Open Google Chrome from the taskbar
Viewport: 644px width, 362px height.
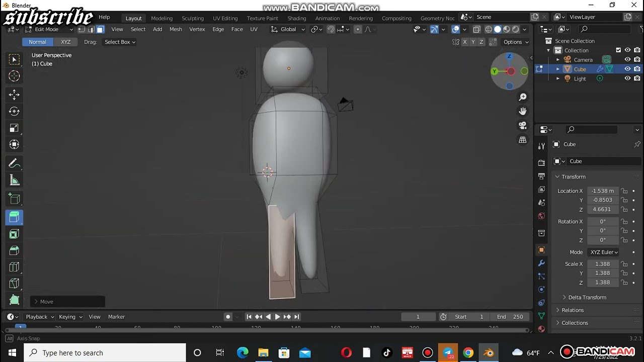point(468,353)
